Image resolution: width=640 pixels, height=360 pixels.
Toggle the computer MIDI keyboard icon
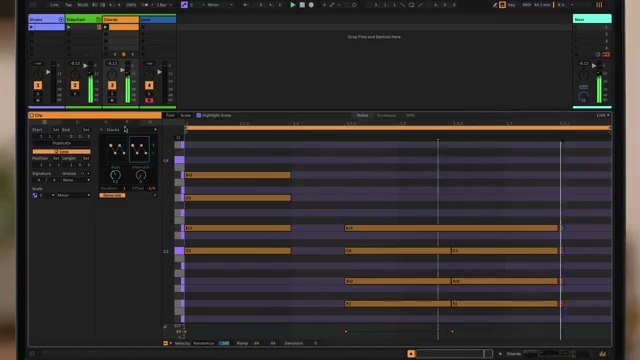tap(502, 5)
